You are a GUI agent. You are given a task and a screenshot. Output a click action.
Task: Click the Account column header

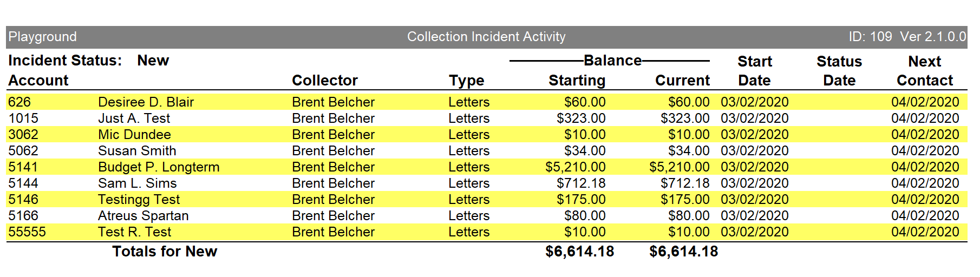(38, 81)
